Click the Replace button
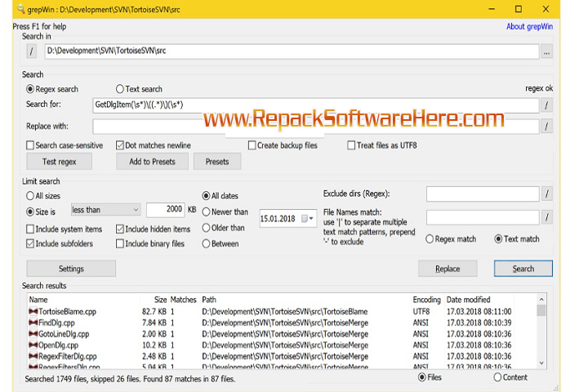 click(x=448, y=269)
